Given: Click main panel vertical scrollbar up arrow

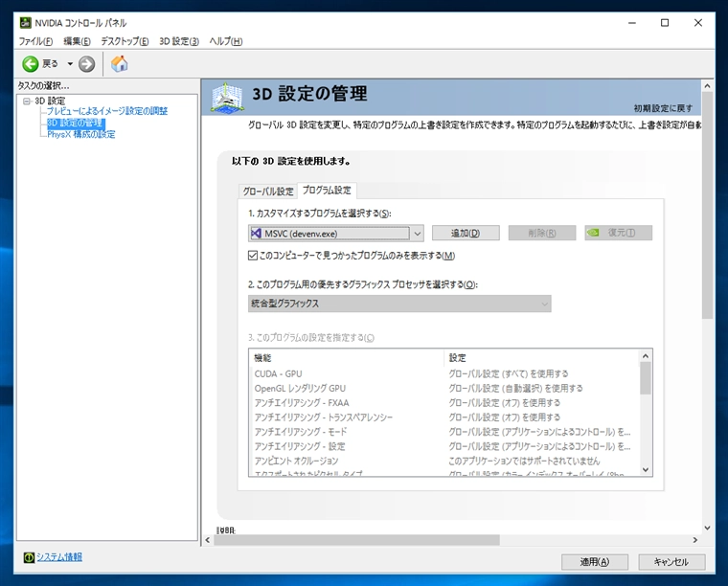Looking at the screenshot, I should tap(707, 86).
